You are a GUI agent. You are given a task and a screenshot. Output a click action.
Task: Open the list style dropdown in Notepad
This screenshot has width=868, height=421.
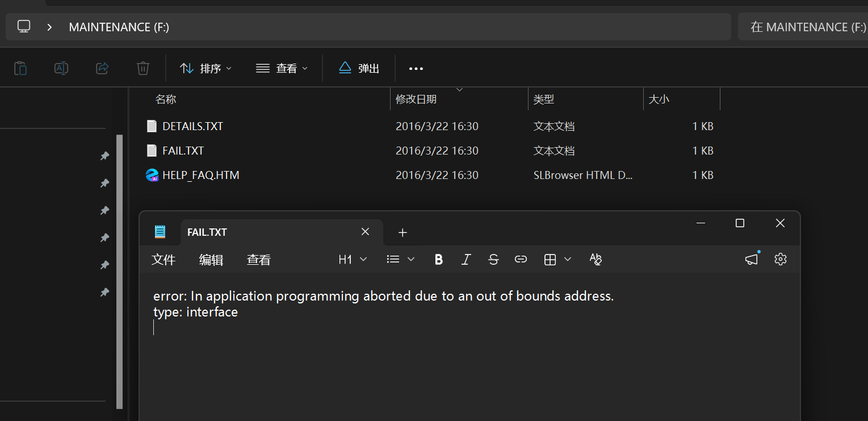pos(400,260)
